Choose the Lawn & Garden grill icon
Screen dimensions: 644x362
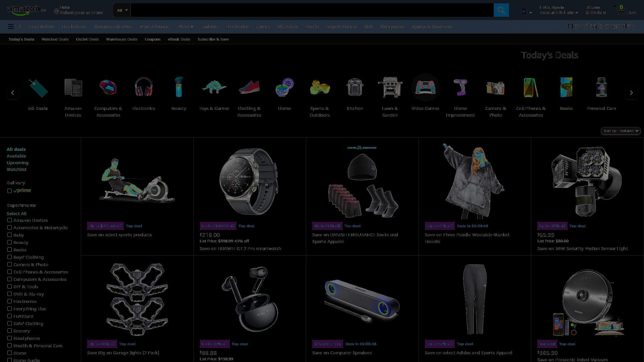pos(390,87)
